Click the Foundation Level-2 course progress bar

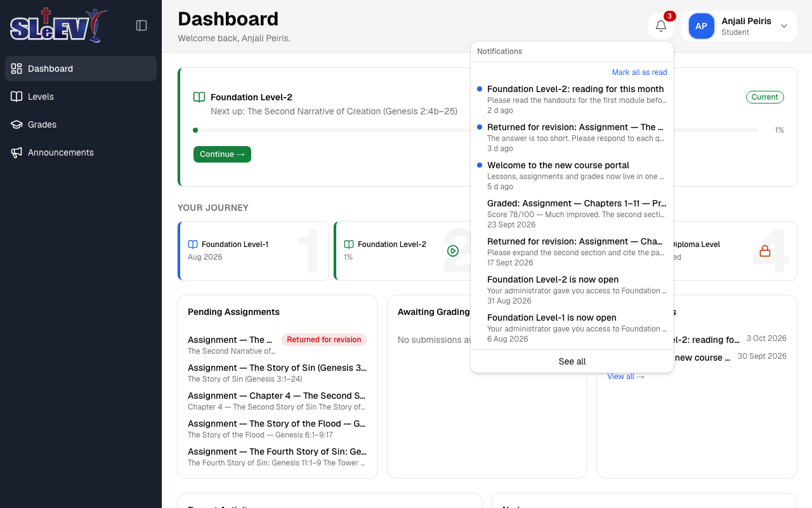[x=476, y=130]
